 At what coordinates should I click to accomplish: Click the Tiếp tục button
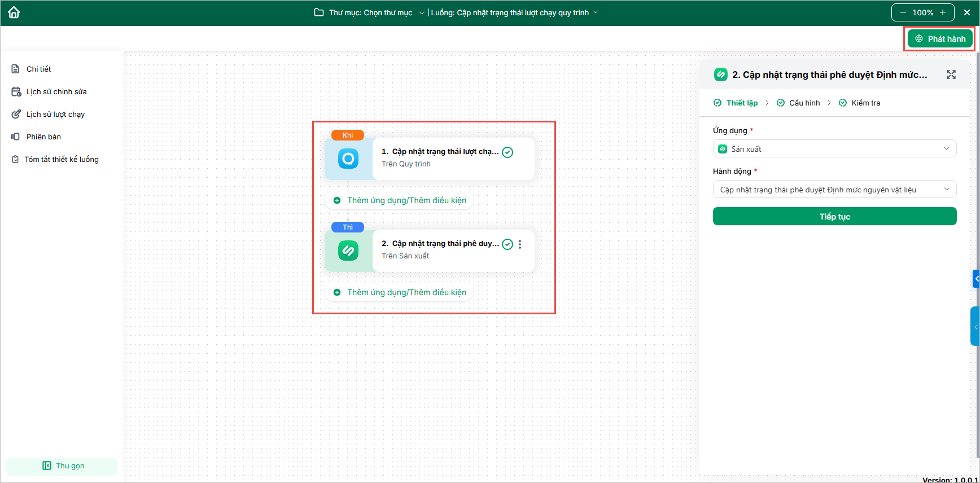834,216
